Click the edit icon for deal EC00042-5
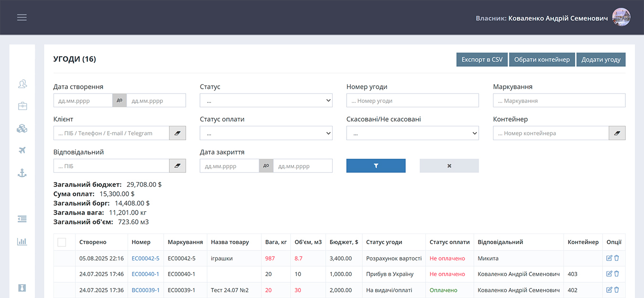644x298 pixels. 609,258
